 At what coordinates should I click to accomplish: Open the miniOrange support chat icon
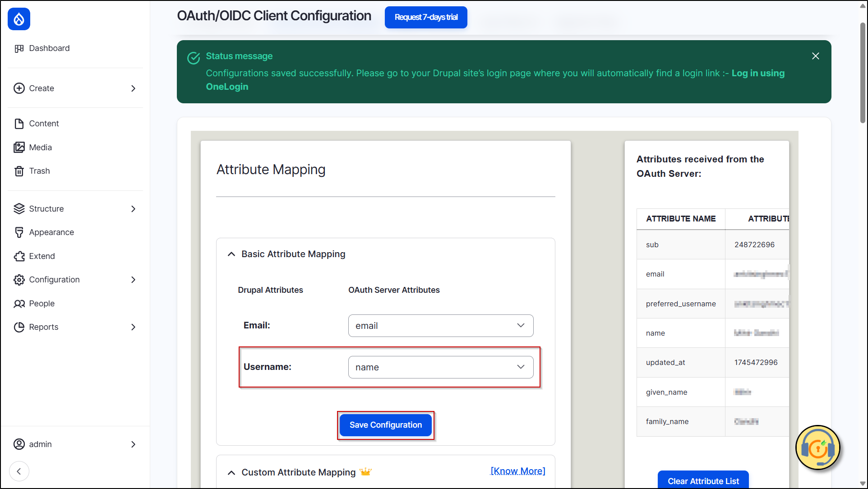[817, 447]
